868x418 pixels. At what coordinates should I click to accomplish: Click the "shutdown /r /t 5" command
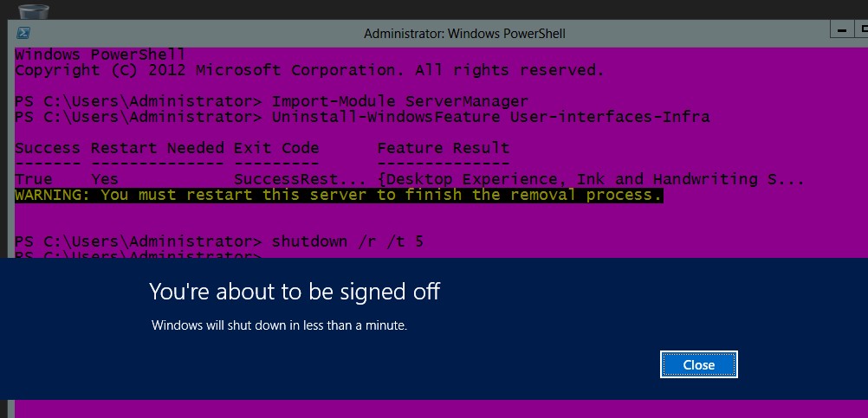point(347,242)
